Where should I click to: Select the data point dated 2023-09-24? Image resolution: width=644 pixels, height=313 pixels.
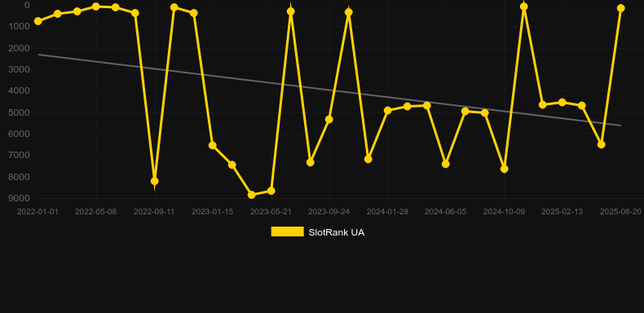click(x=329, y=120)
